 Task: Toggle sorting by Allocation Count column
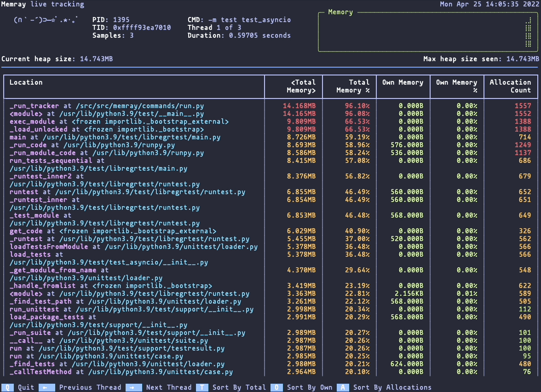pyautogui.click(x=511, y=86)
